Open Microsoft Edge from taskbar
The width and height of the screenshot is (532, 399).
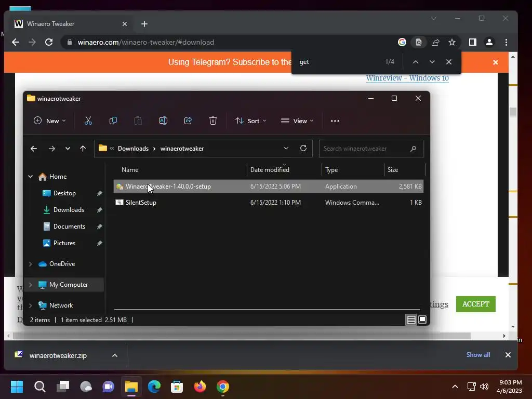[154, 387]
